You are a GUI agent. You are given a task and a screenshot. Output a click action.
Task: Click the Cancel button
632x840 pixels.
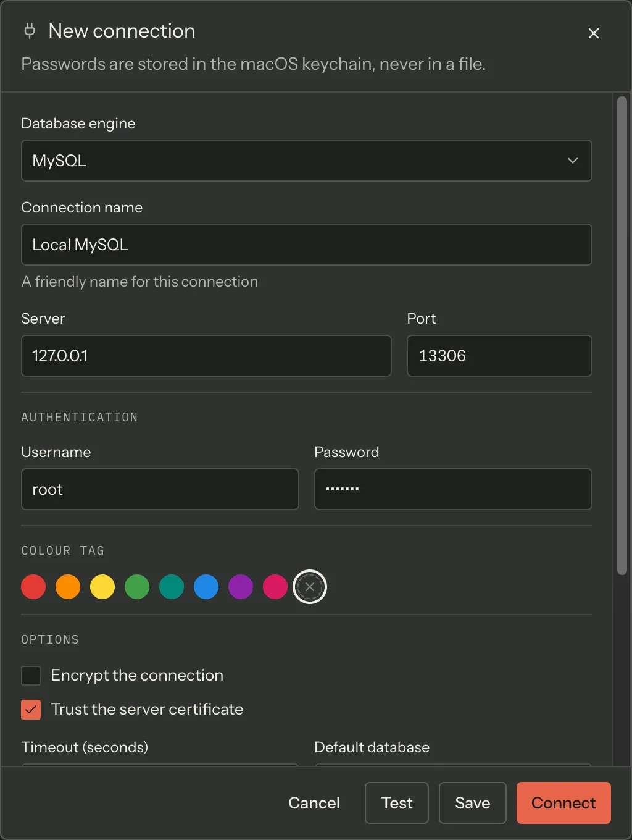point(314,803)
